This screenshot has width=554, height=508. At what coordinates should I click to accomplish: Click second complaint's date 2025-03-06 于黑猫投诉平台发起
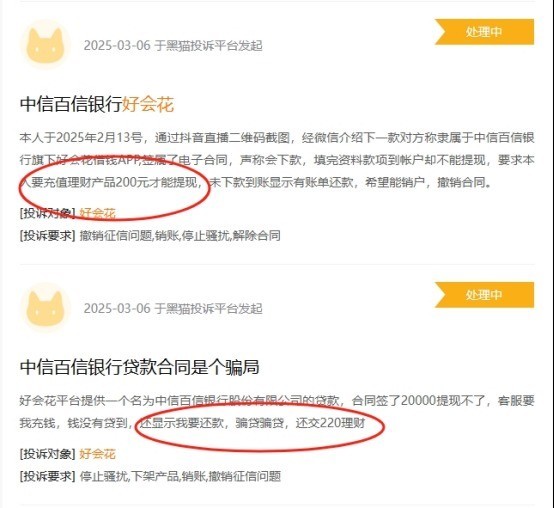pos(173,308)
